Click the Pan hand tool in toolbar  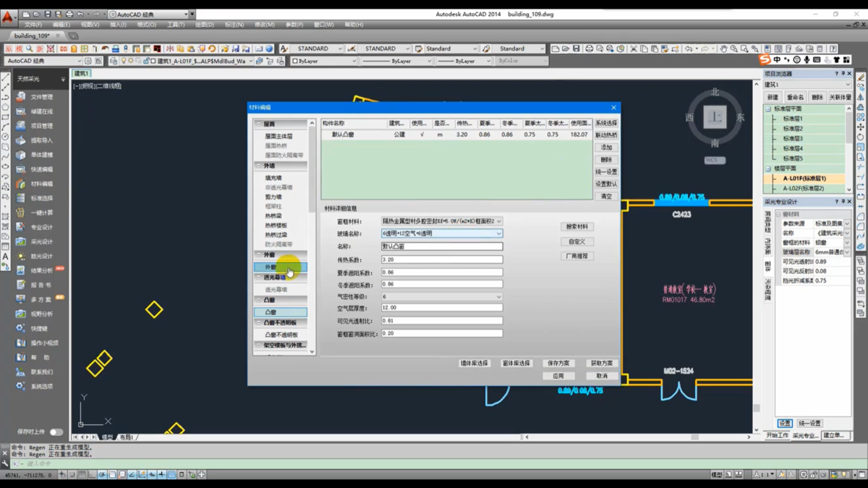click(x=723, y=48)
